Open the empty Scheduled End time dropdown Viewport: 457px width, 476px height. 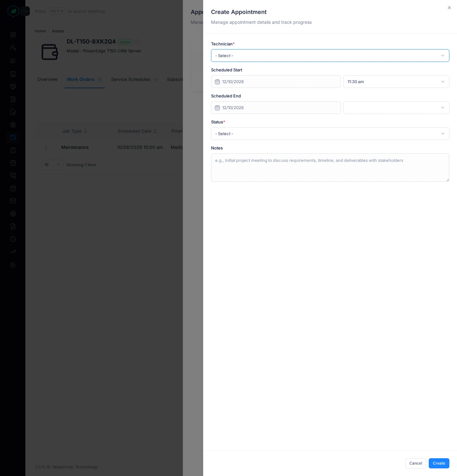[396, 108]
